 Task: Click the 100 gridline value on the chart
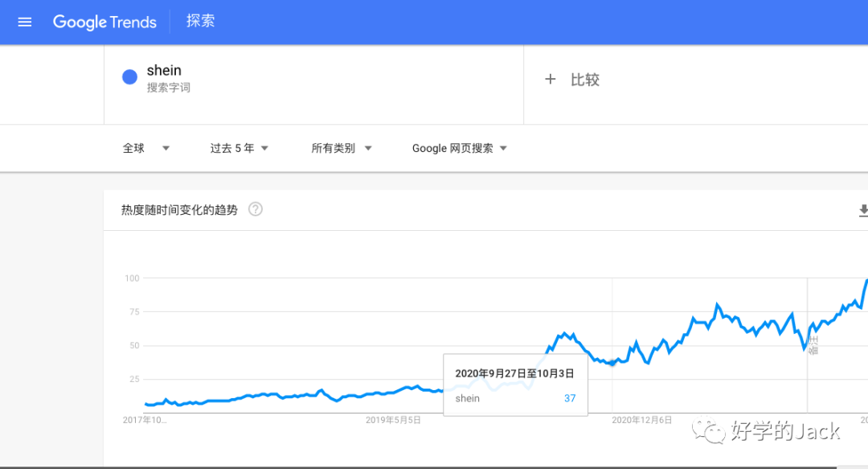click(134, 278)
